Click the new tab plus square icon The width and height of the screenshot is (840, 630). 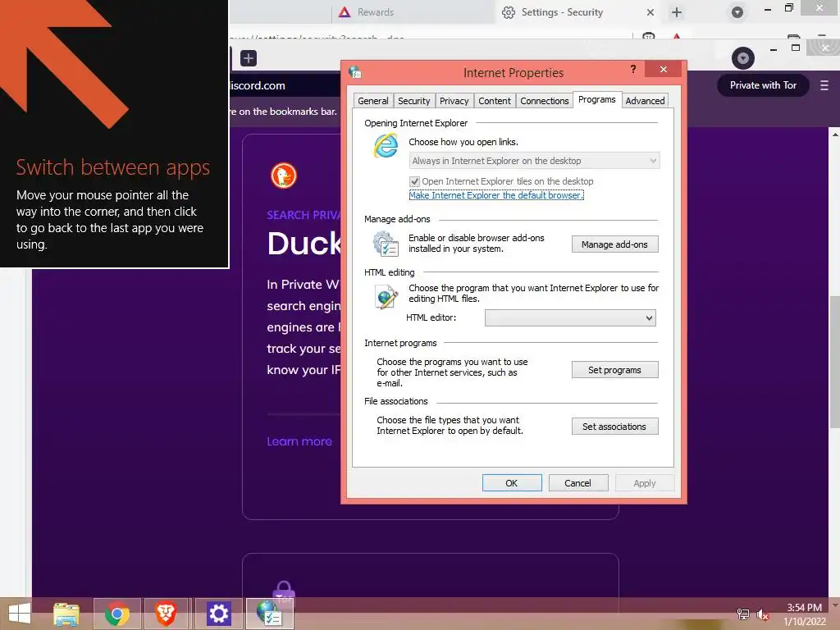(248, 58)
